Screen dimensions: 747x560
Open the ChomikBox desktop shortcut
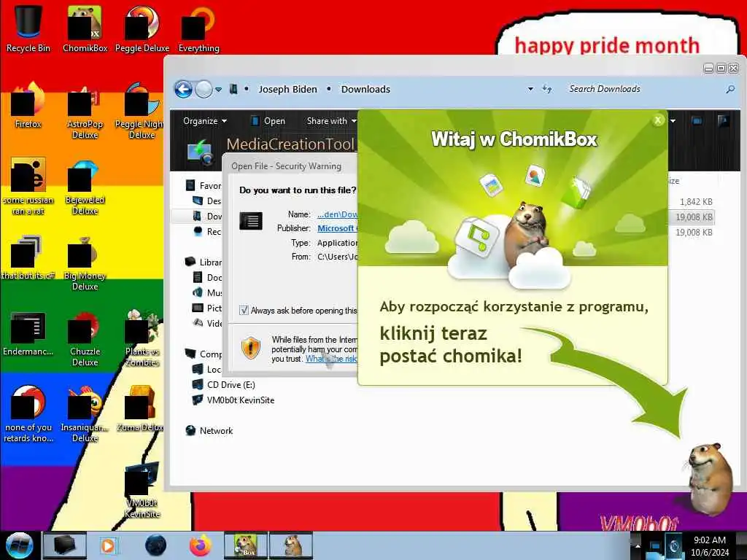pos(85,27)
